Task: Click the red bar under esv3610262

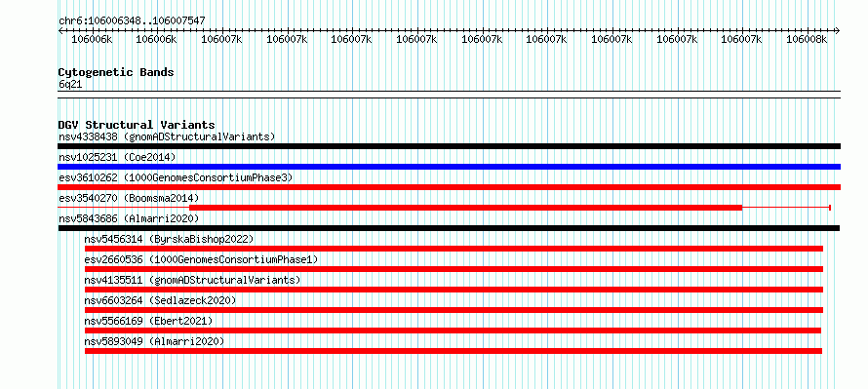Action: tap(449, 187)
